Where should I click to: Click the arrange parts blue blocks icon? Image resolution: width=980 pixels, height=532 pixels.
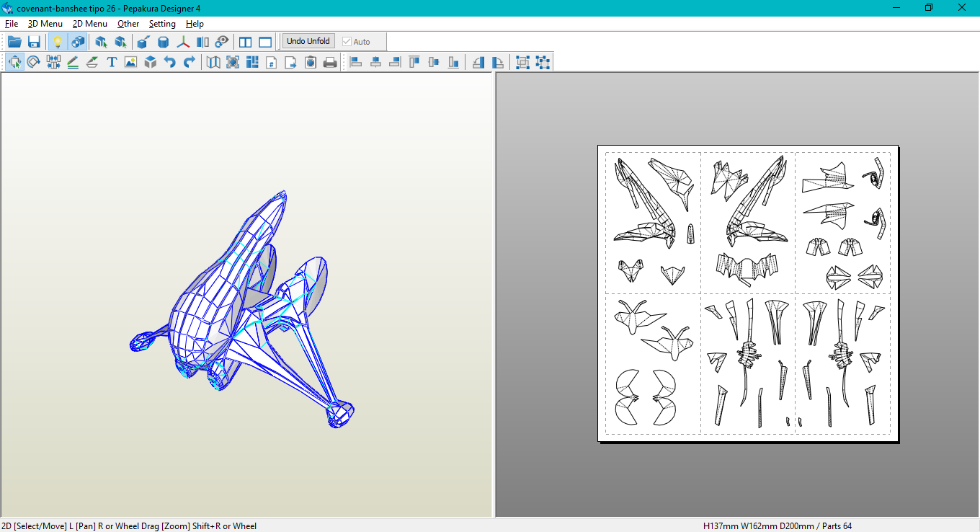pos(252,62)
